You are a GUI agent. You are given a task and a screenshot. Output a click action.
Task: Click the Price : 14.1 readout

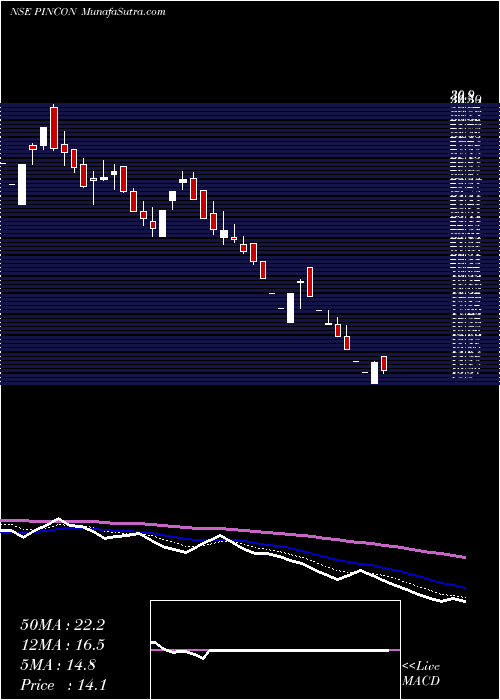[x=63, y=685]
